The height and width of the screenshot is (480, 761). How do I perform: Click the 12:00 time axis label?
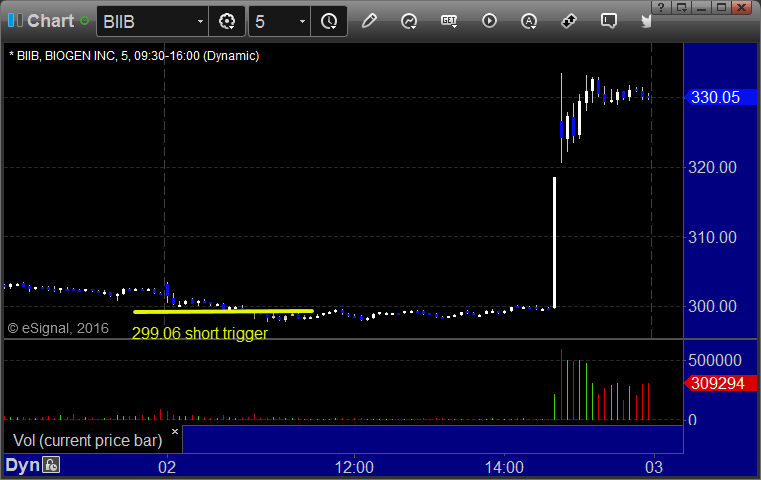[x=354, y=467]
